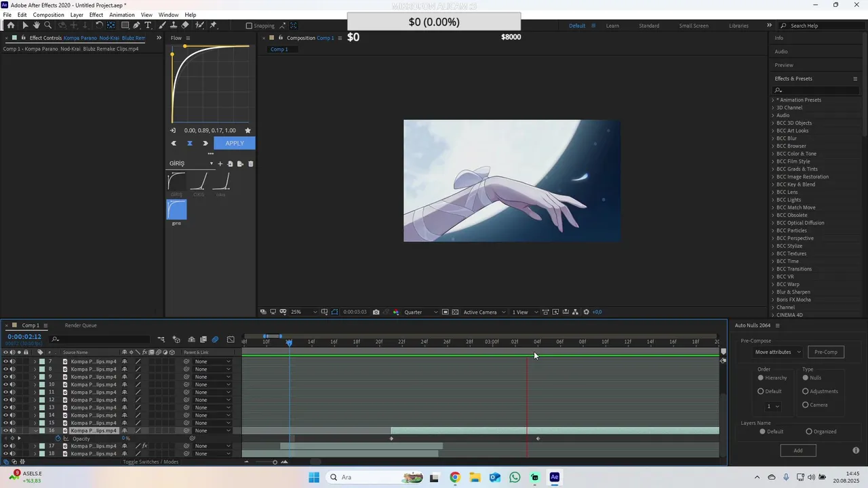Select the Pen tool

coord(136,25)
